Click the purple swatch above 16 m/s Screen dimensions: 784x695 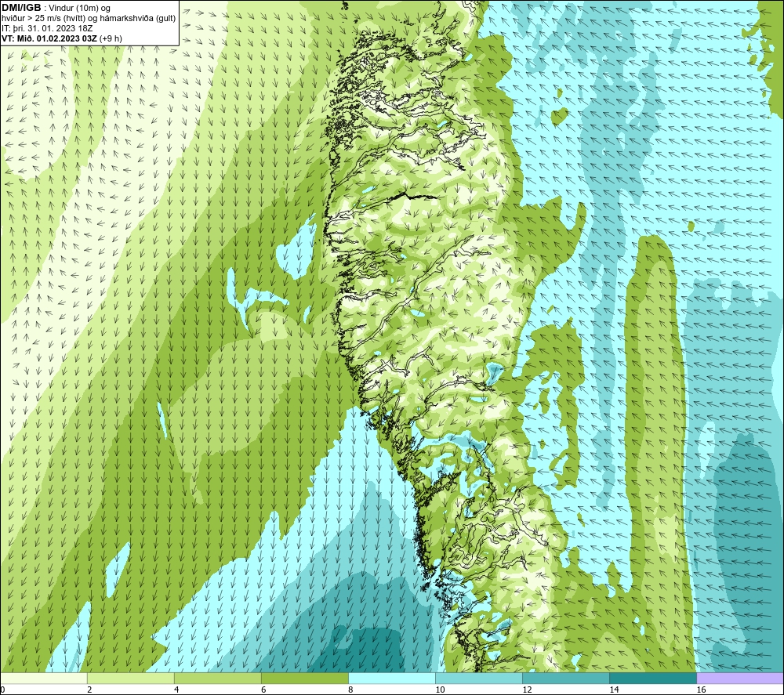pos(740,678)
